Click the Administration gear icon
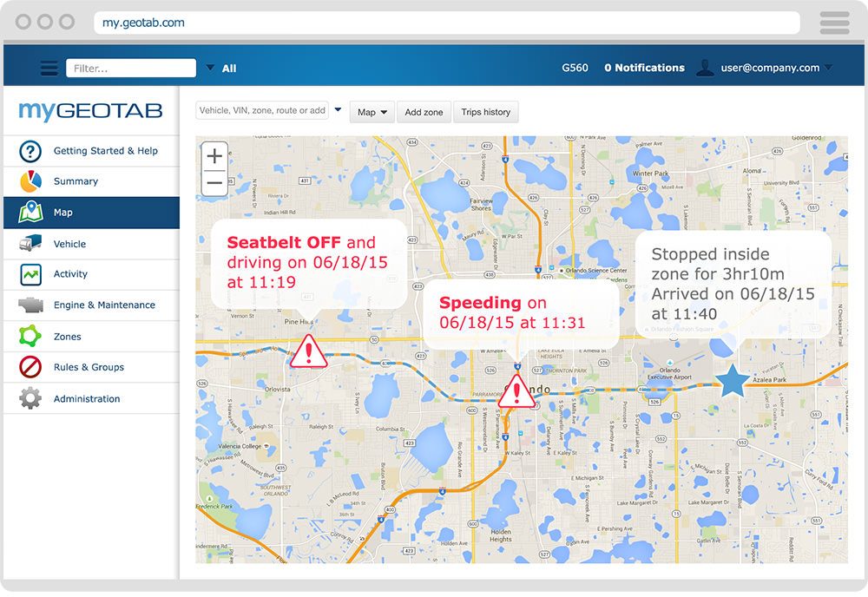The width and height of the screenshot is (868, 597). (30, 398)
